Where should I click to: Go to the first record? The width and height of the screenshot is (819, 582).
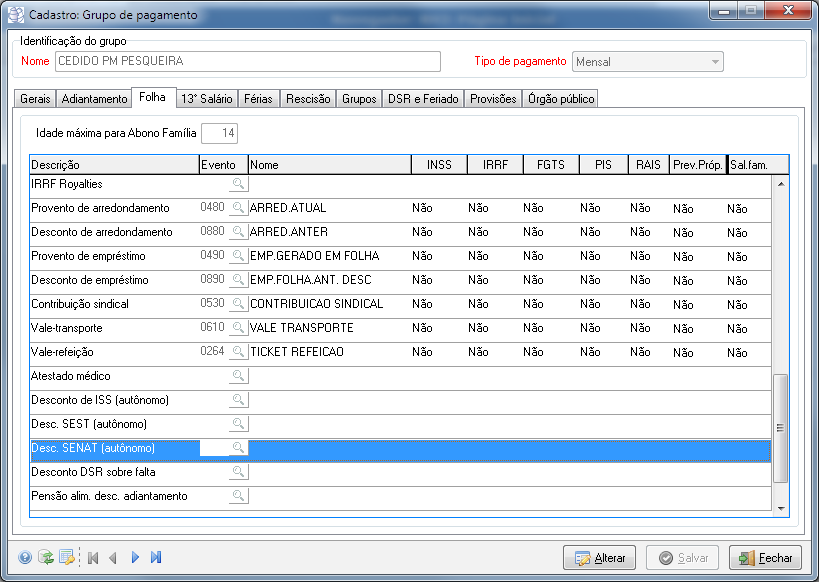93,558
